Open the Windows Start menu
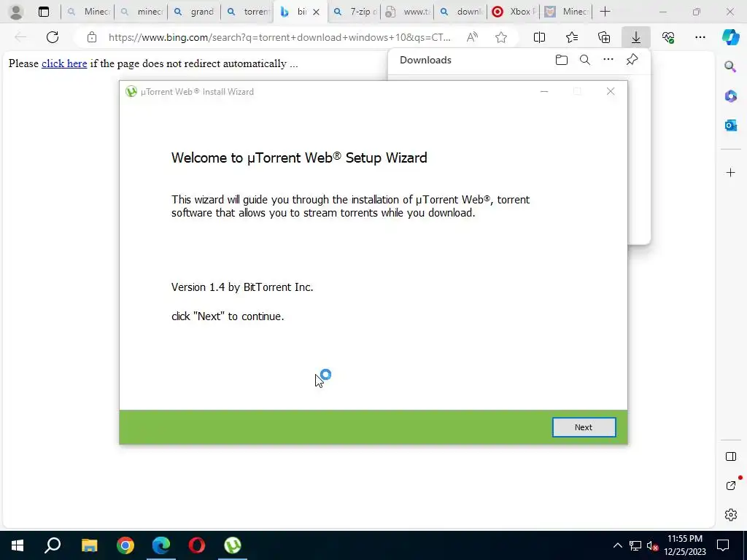This screenshot has height=560, width=747. pyautogui.click(x=18, y=545)
